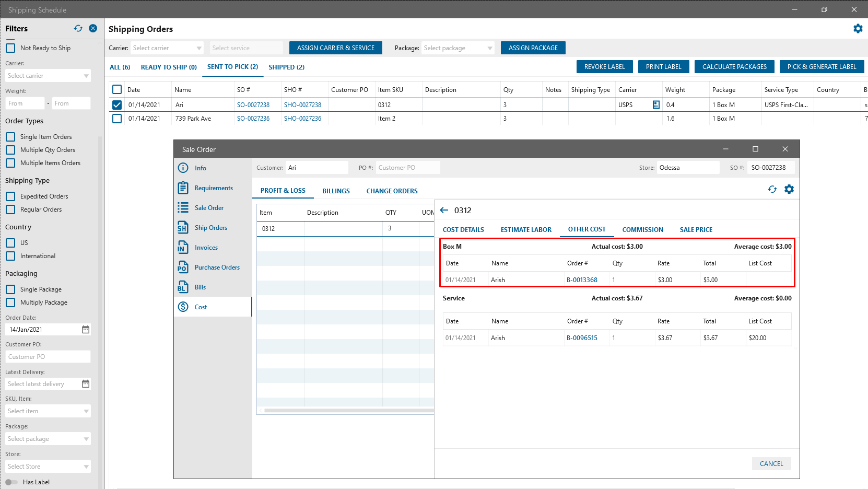Refresh the Sale Order cost view
The width and height of the screenshot is (868, 489).
[772, 189]
